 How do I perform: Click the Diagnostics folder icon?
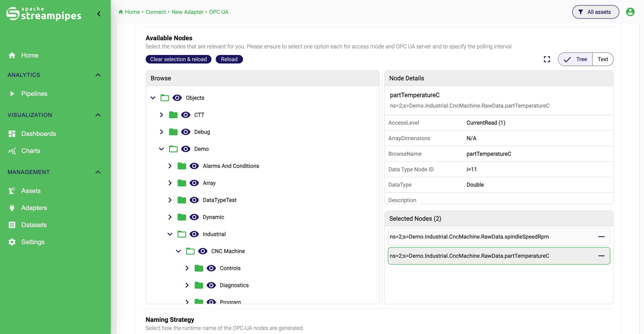coord(199,285)
